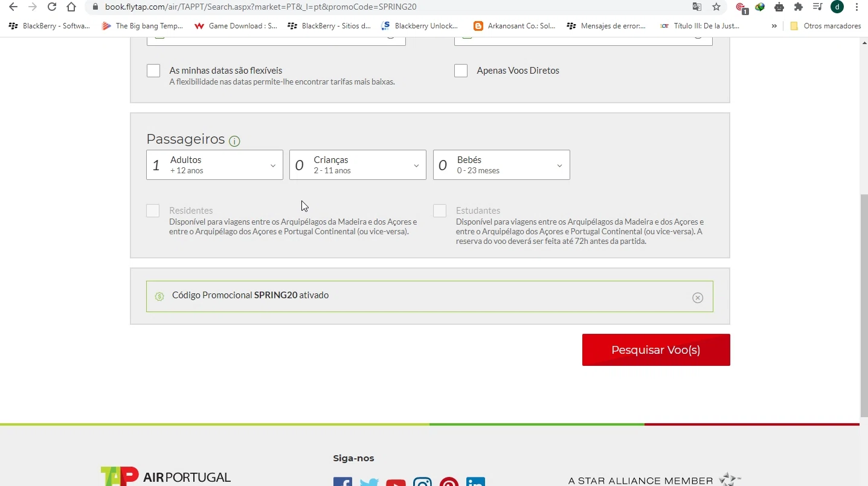Viewport: 868px width, 486px height.
Task: Open the TAP YouTube channel icon
Action: 396,482
